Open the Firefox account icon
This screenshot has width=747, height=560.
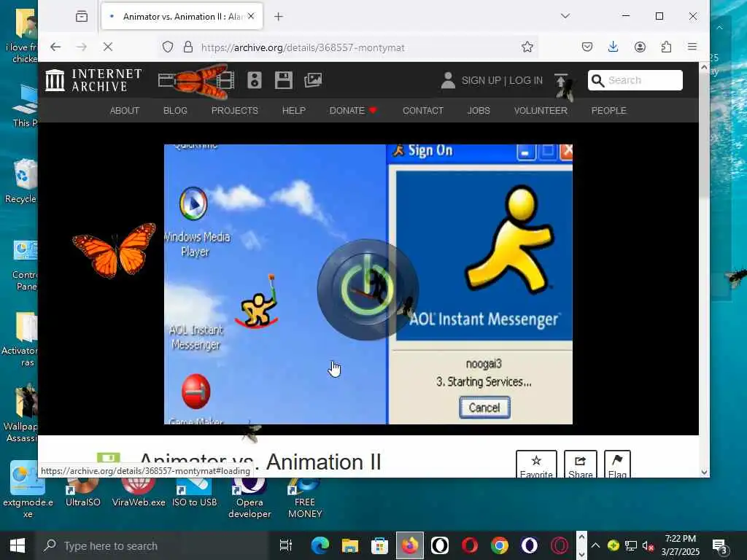(640, 47)
